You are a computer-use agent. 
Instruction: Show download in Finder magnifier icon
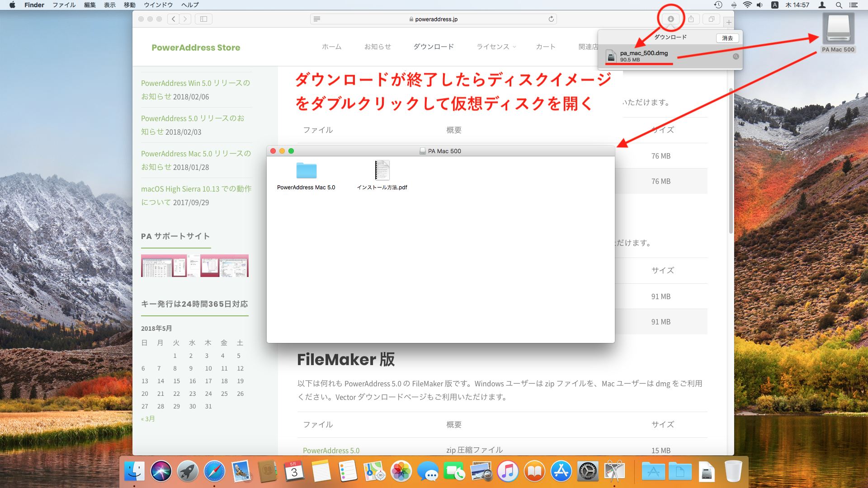click(x=736, y=56)
